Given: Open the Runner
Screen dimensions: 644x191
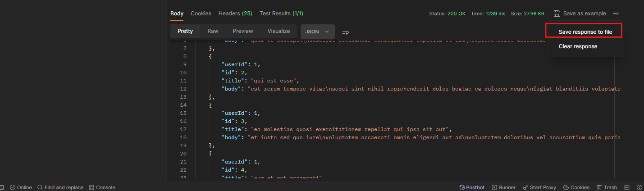Looking at the screenshot, I should coord(504,187).
